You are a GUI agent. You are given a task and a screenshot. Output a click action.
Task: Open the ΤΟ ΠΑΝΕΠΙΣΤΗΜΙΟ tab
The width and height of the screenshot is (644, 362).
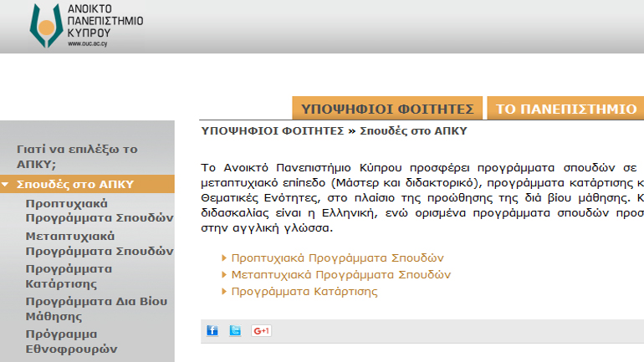tap(566, 109)
